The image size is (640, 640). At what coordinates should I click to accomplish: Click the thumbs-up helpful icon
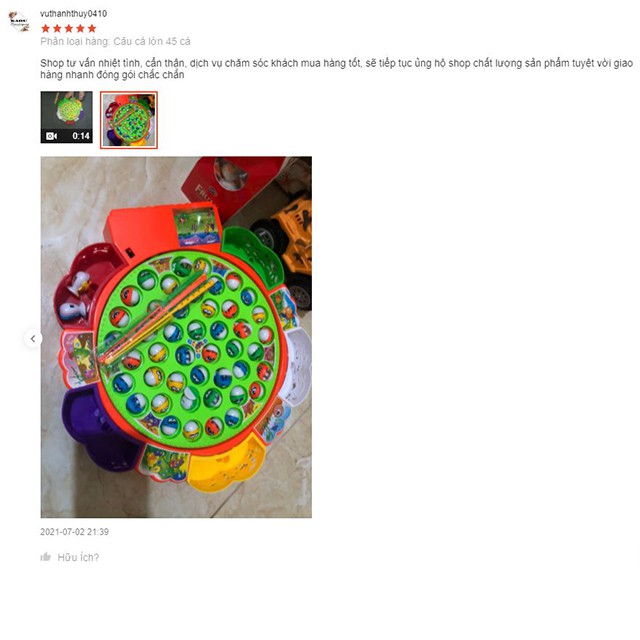coord(46,557)
